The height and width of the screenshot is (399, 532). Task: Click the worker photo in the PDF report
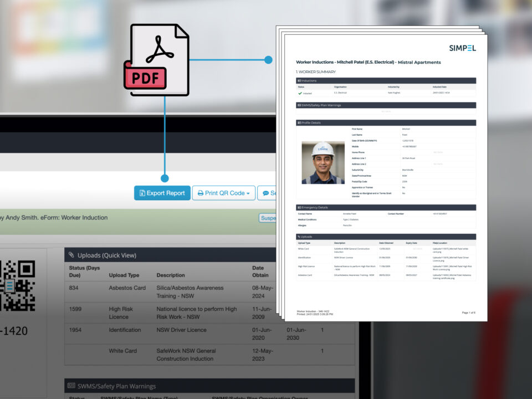pos(323,162)
